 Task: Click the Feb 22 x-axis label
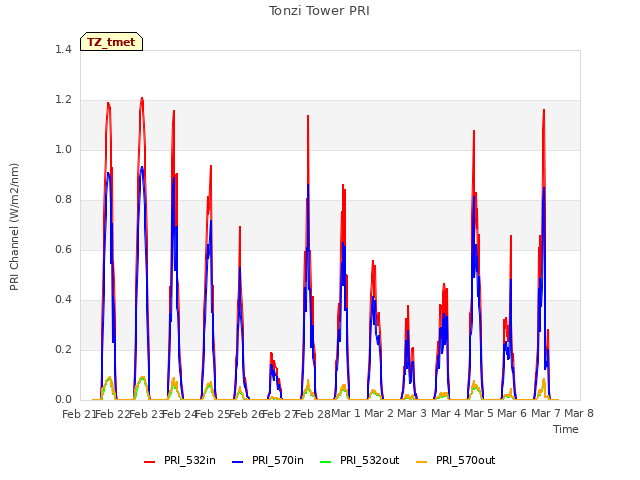pos(113,414)
